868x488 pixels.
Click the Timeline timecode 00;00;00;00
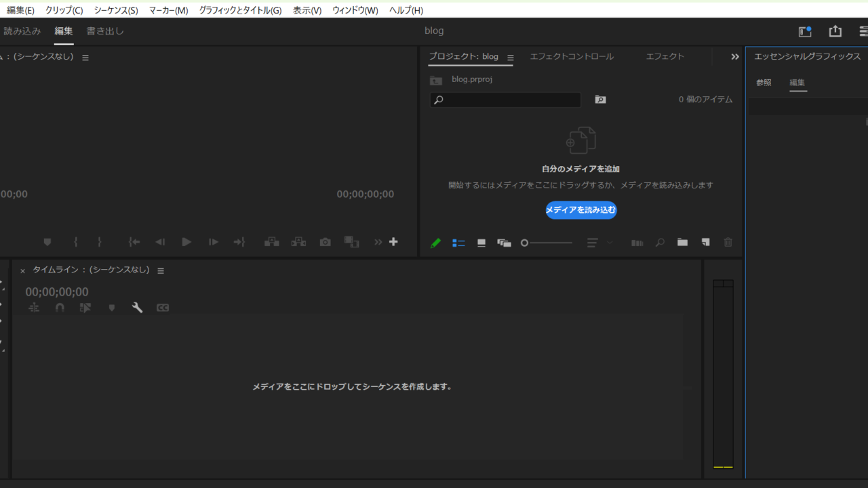pos(57,292)
